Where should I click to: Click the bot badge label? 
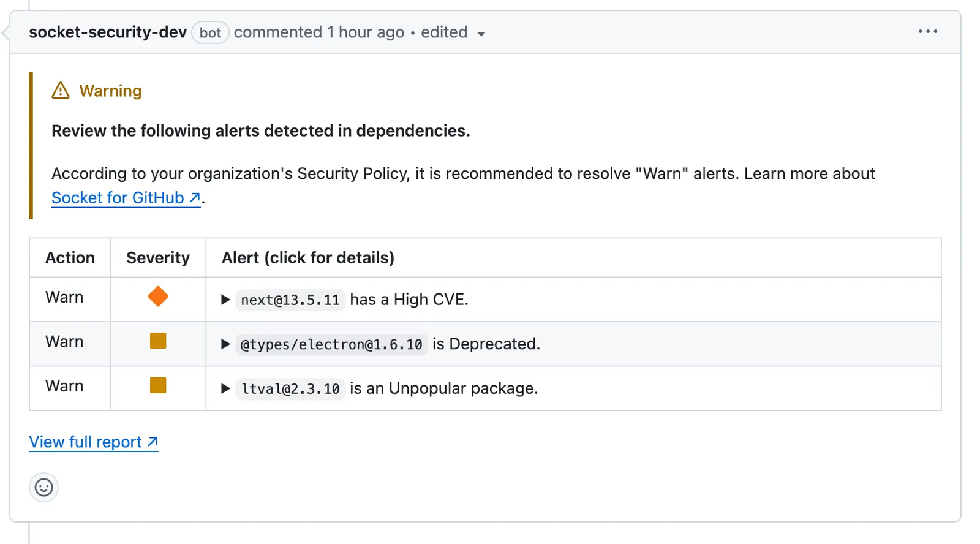(210, 32)
